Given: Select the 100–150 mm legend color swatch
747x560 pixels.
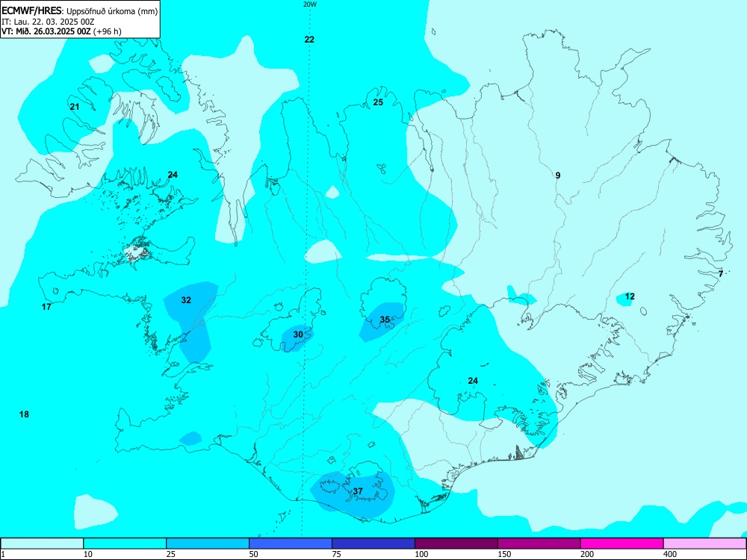Looking at the screenshot, I should pos(456,544).
